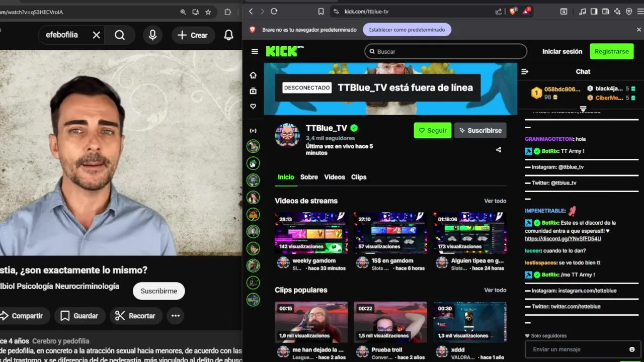Open the Brave VPN shield icon

coord(629,11)
